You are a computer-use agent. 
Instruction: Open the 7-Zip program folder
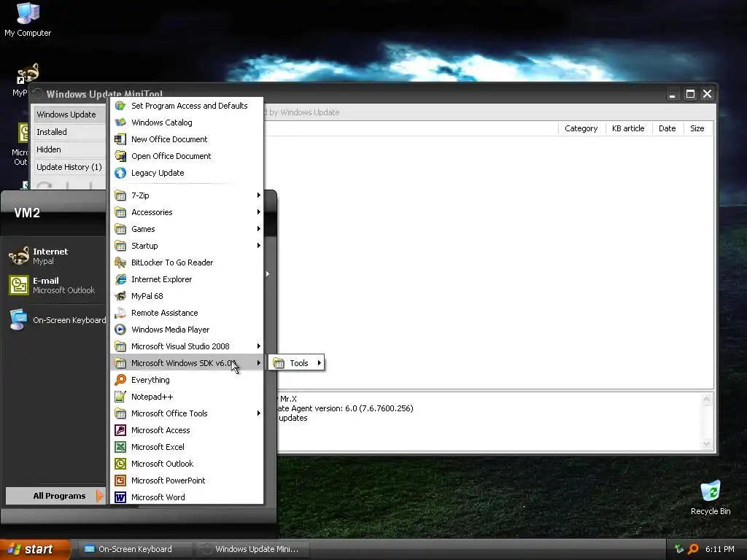pos(187,195)
